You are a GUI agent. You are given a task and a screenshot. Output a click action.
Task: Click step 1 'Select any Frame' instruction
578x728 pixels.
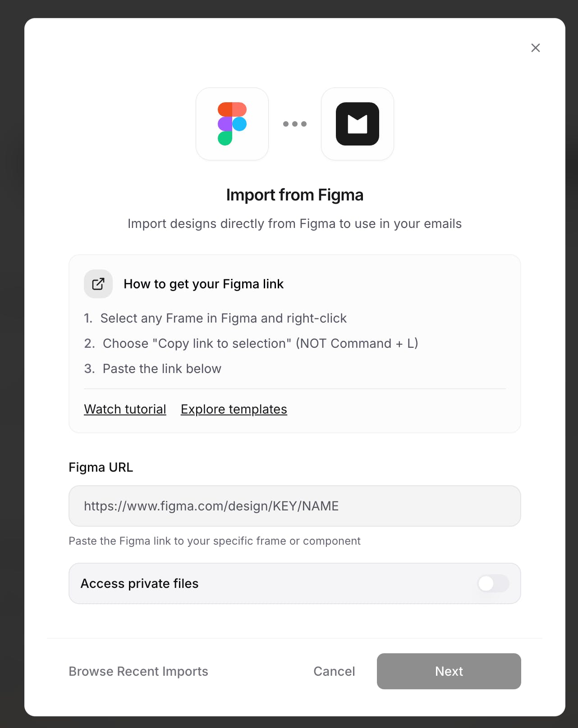tap(223, 318)
